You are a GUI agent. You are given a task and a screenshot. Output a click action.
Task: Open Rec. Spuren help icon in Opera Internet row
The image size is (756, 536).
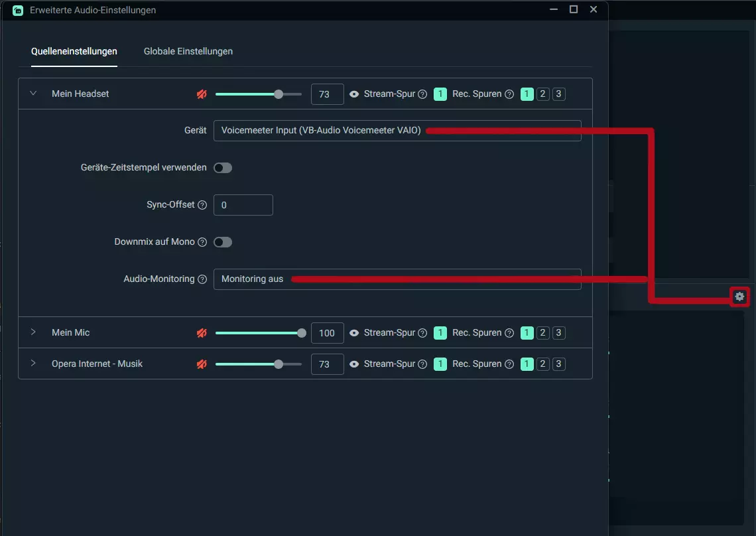(x=509, y=364)
